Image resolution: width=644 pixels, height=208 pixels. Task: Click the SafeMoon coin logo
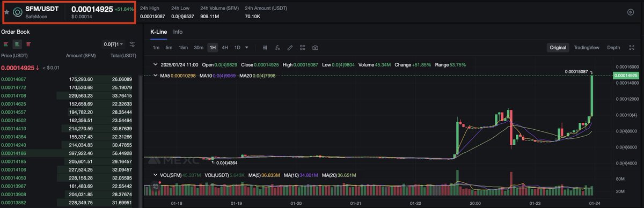tap(17, 12)
